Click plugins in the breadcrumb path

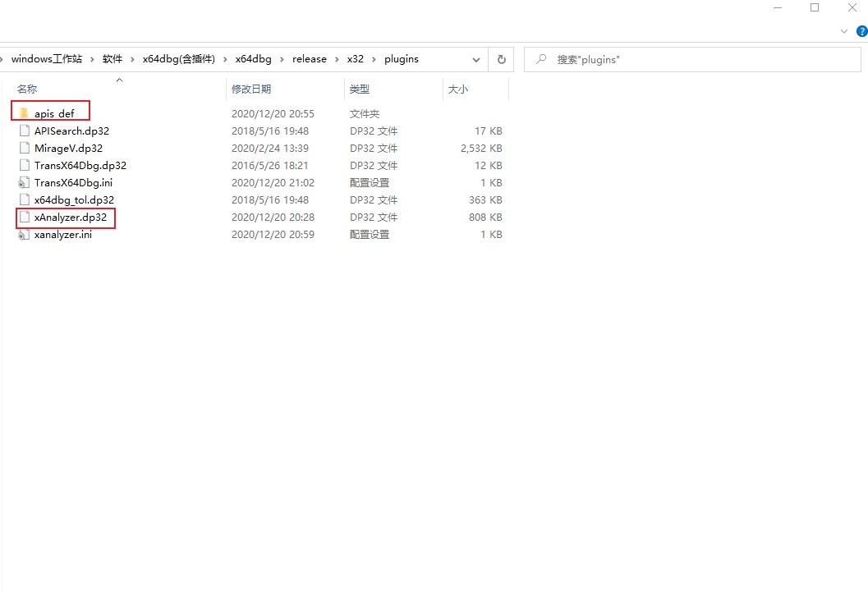click(x=402, y=58)
